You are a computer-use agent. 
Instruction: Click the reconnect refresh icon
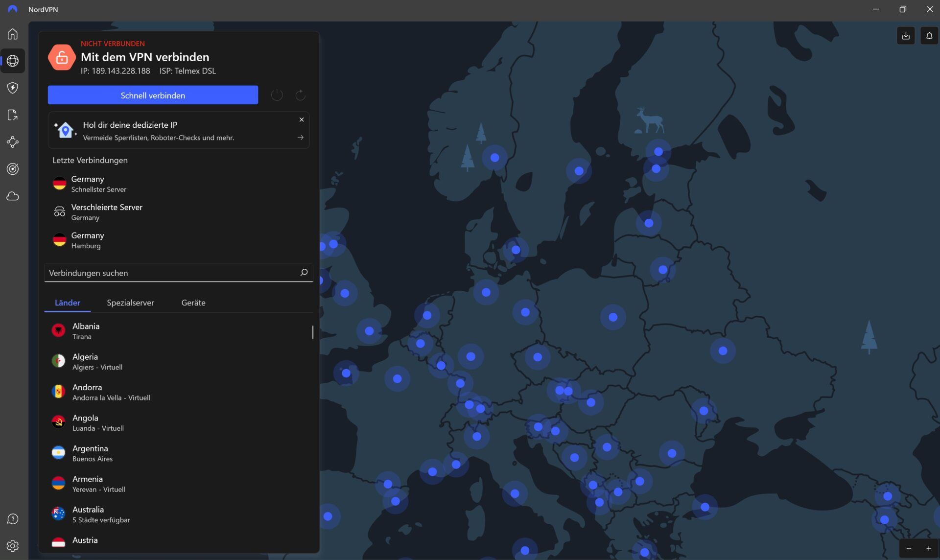coord(300,95)
